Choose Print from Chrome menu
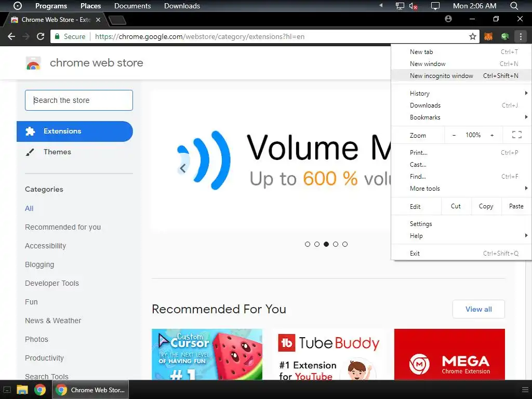The image size is (532, 399). pos(461,153)
